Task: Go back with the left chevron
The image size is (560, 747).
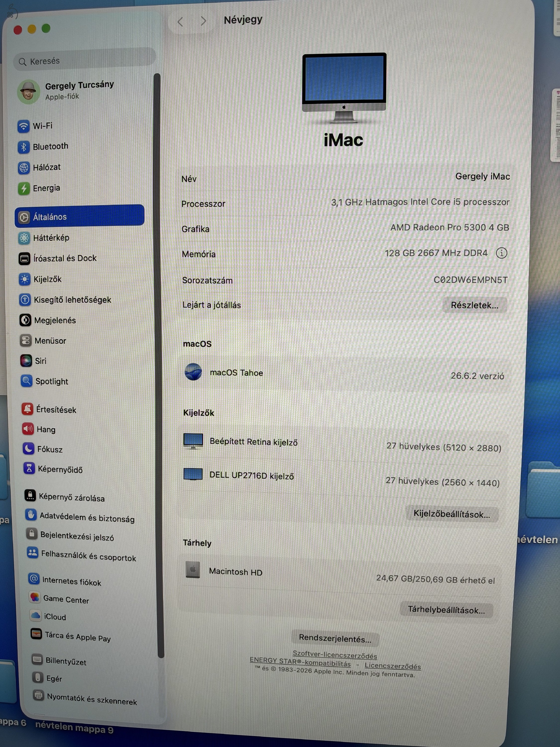Action: click(180, 22)
